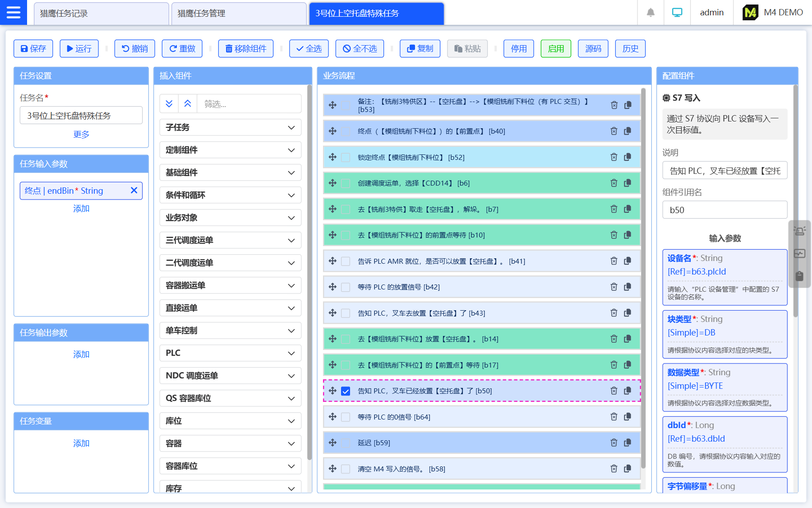Expand the 子任务 component group
The height and width of the screenshot is (508, 812).
230,127
